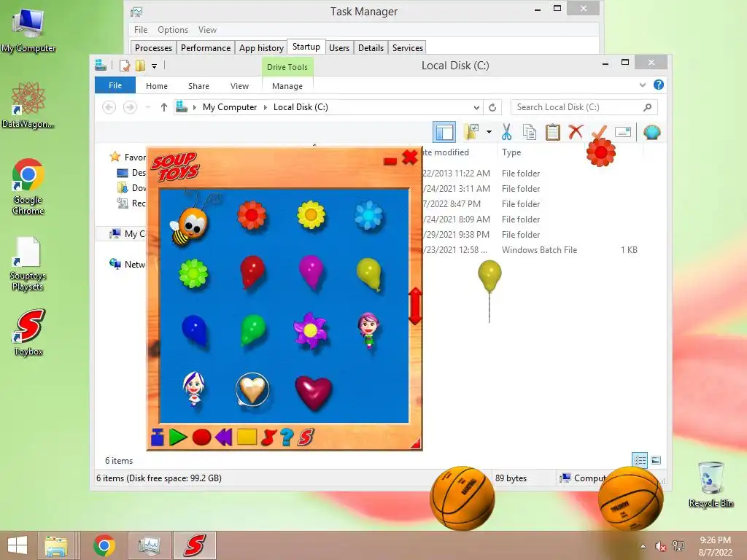Open the Manage ribbon tab

287,86
